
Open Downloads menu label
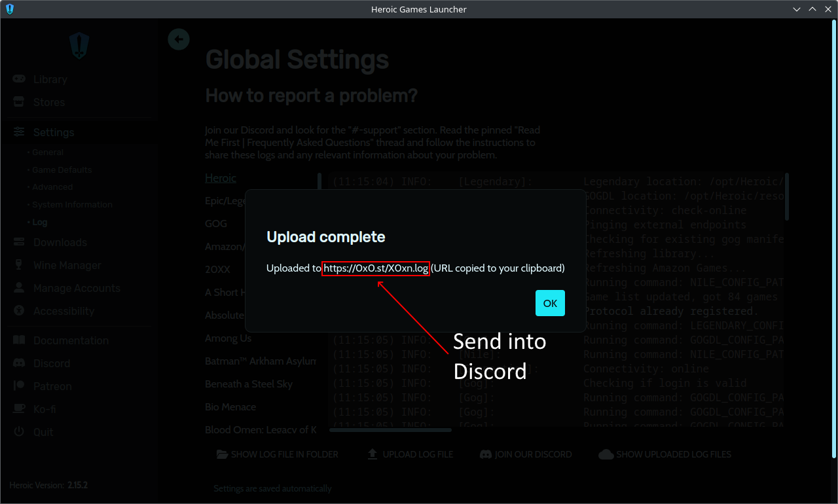coord(60,242)
